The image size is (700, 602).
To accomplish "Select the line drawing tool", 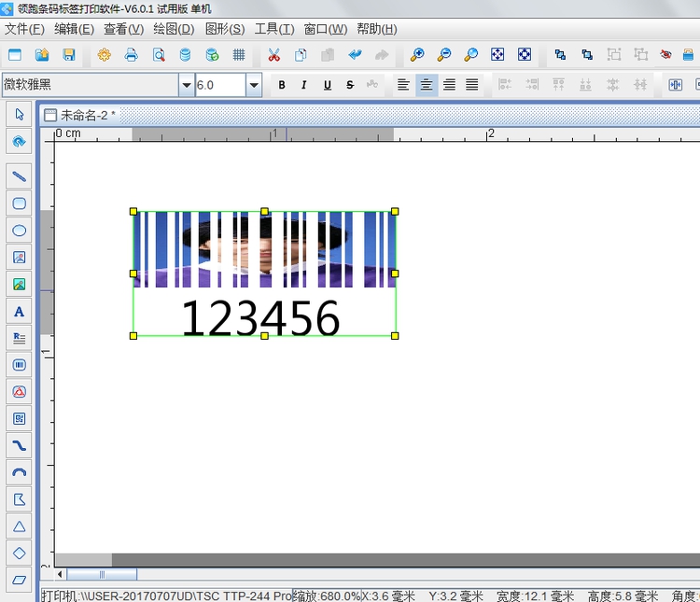I will coord(19,176).
